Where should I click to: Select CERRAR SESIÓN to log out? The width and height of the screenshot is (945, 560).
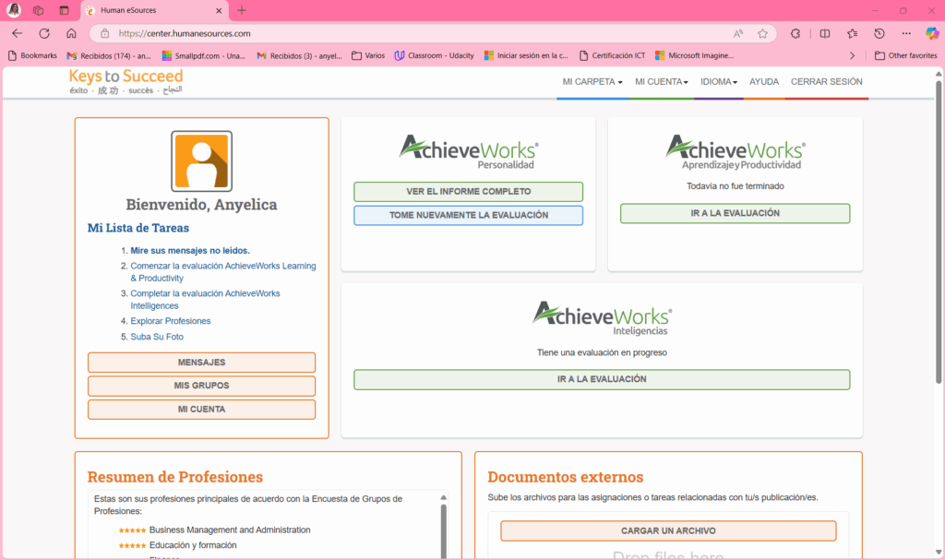tap(826, 82)
